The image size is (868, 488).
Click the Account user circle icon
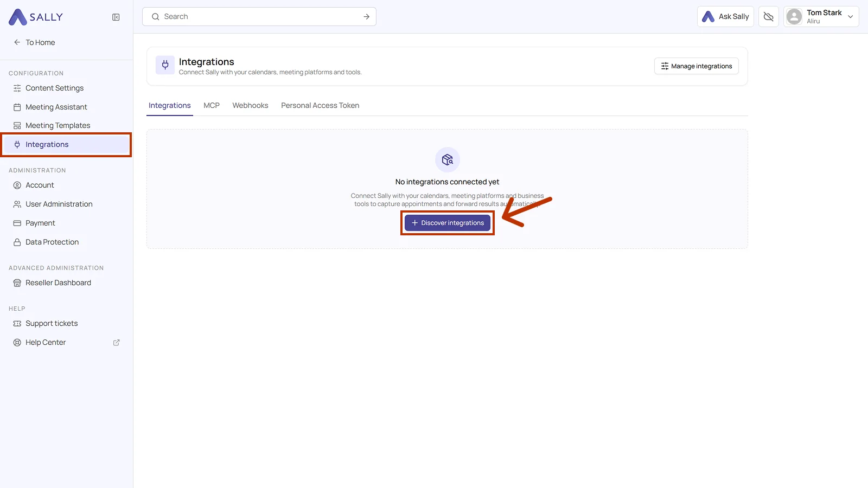[x=17, y=185]
